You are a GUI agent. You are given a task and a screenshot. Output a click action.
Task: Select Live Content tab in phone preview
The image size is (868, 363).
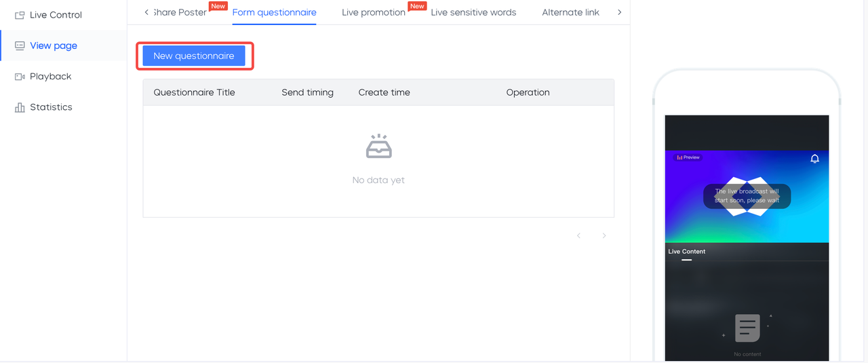(687, 252)
